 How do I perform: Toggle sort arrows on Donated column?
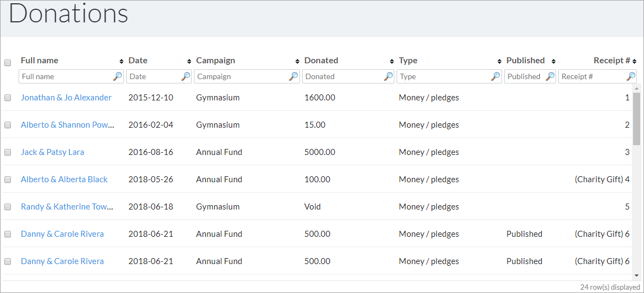point(392,61)
